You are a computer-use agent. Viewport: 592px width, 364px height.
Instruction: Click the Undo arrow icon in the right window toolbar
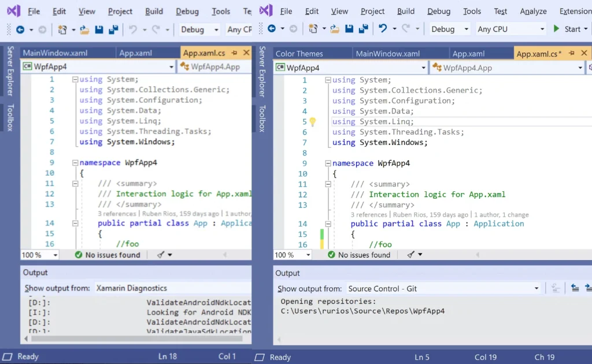tap(383, 29)
